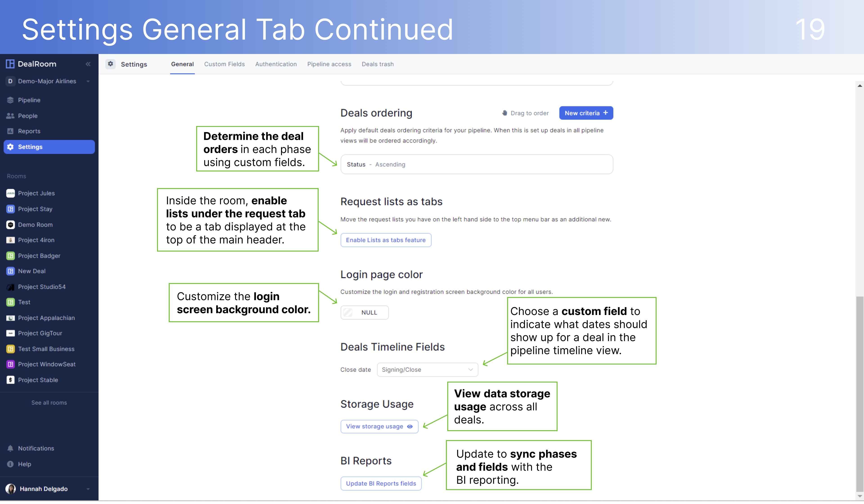The image size is (864, 504).
Task: Click the Pipeline layers icon in sidebar
Action: (10, 100)
